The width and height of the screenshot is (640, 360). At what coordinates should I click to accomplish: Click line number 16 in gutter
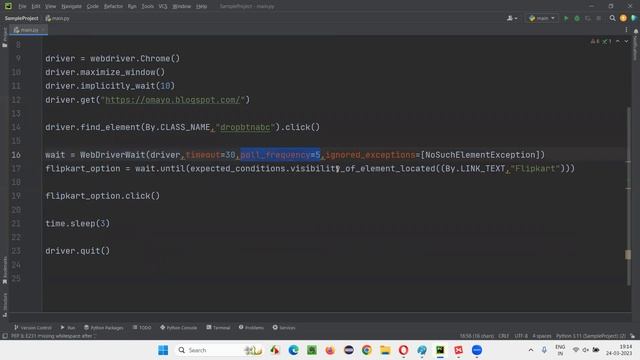coord(16,155)
